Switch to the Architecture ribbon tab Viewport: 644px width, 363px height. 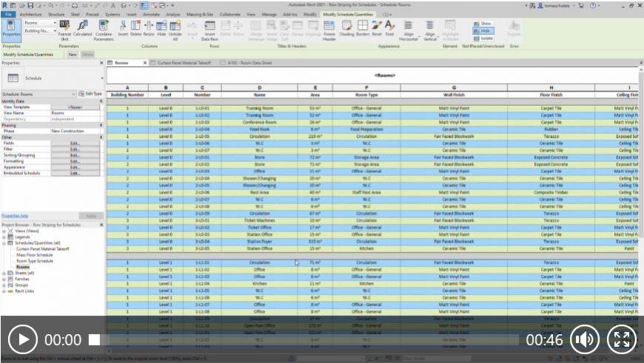pos(30,14)
